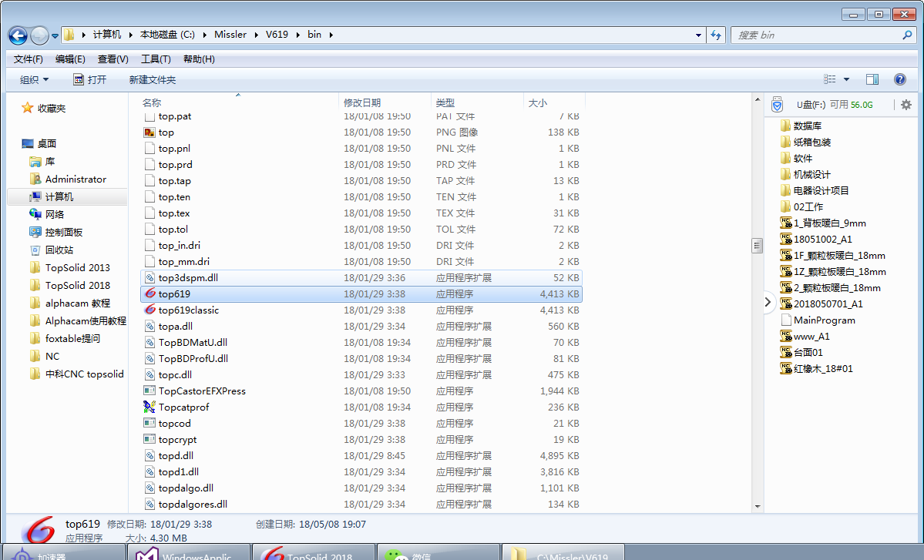
Task: Select 计算机 in the navigation pane
Action: [x=52, y=196]
